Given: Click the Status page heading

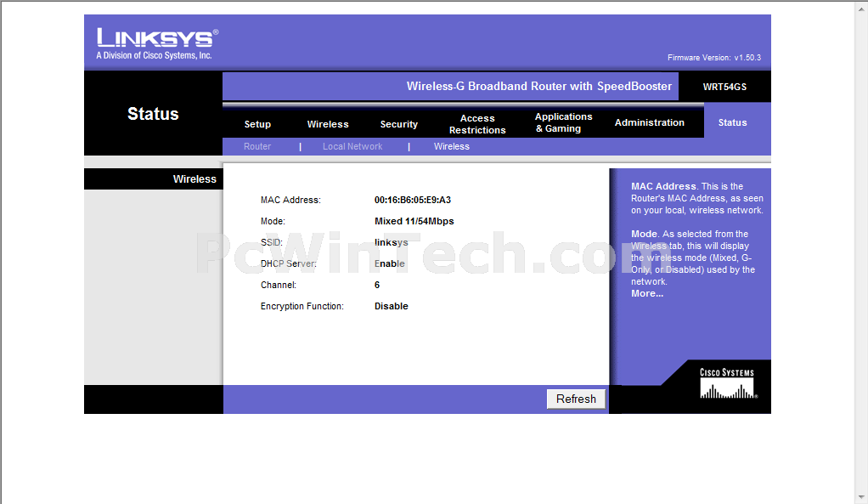Looking at the screenshot, I should coord(153,114).
